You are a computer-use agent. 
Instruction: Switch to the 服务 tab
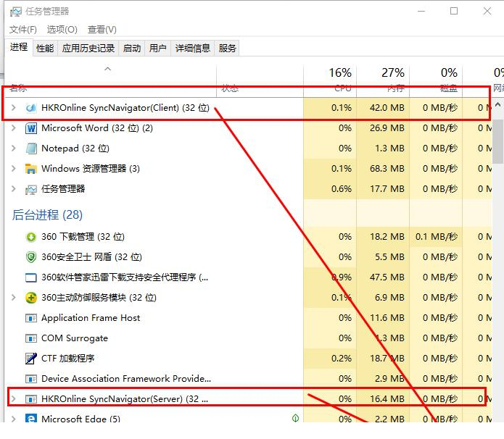[227, 48]
